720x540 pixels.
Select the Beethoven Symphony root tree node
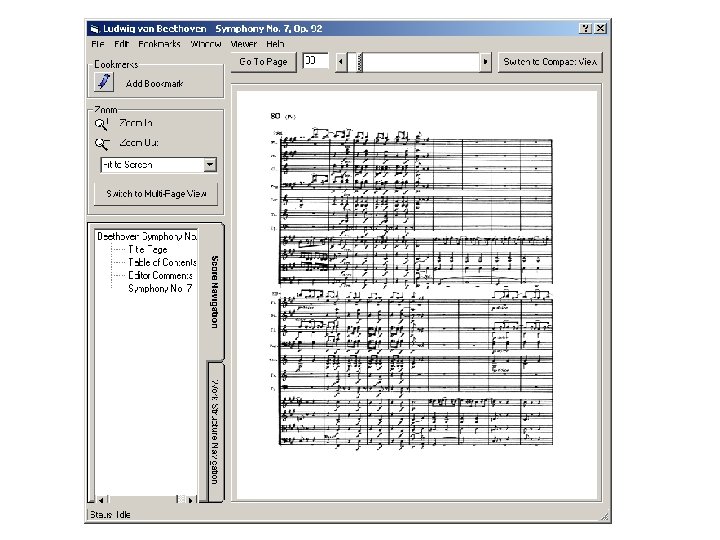[x=147, y=236]
